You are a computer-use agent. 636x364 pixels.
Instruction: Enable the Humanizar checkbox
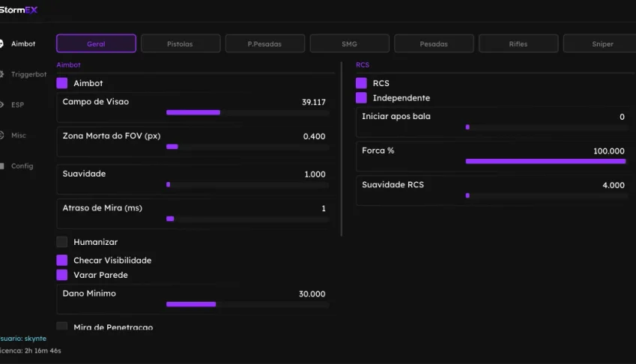click(62, 242)
